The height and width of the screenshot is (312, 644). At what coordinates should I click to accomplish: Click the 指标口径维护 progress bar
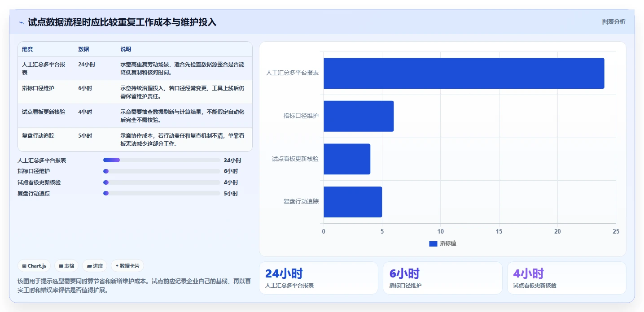(162, 171)
